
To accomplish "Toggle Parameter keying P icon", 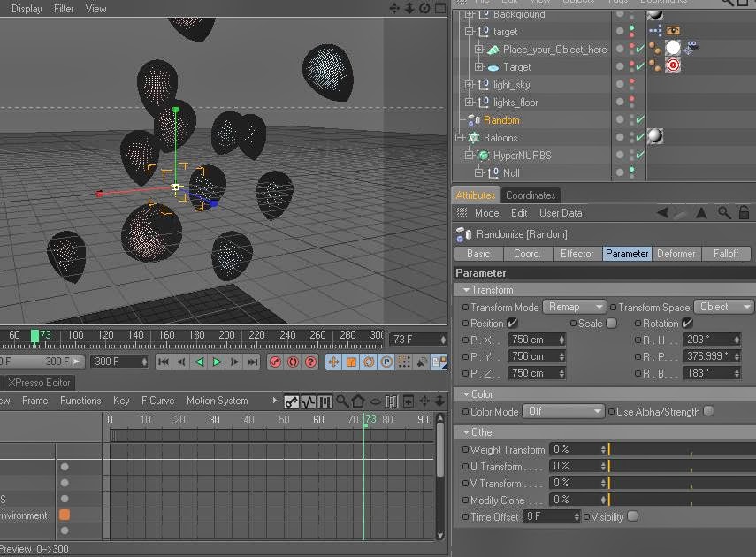I will point(386,362).
